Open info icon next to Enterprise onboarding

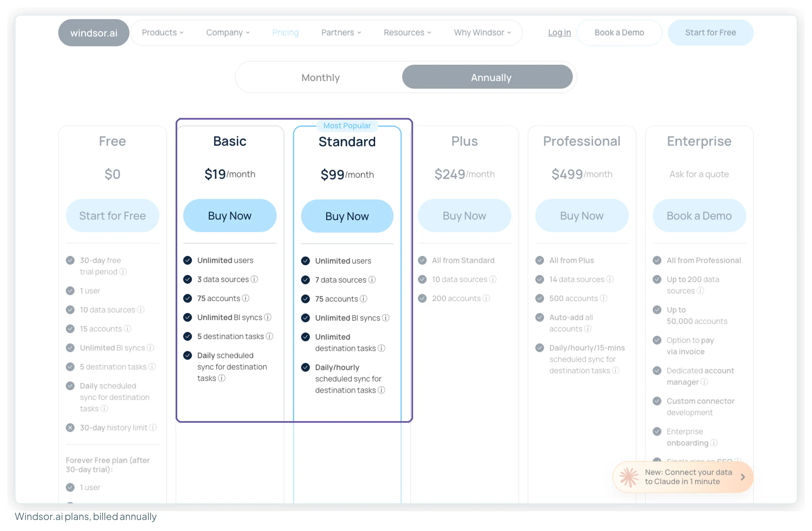[x=714, y=442]
